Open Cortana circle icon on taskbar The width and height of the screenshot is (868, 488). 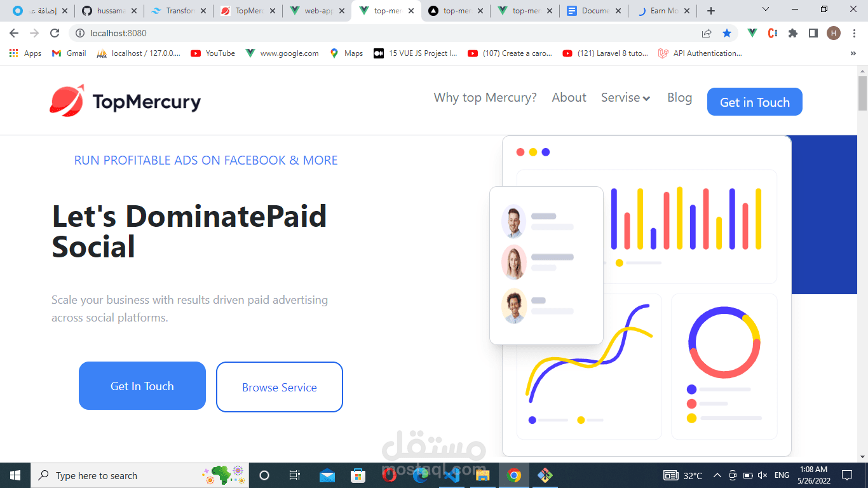[264, 475]
